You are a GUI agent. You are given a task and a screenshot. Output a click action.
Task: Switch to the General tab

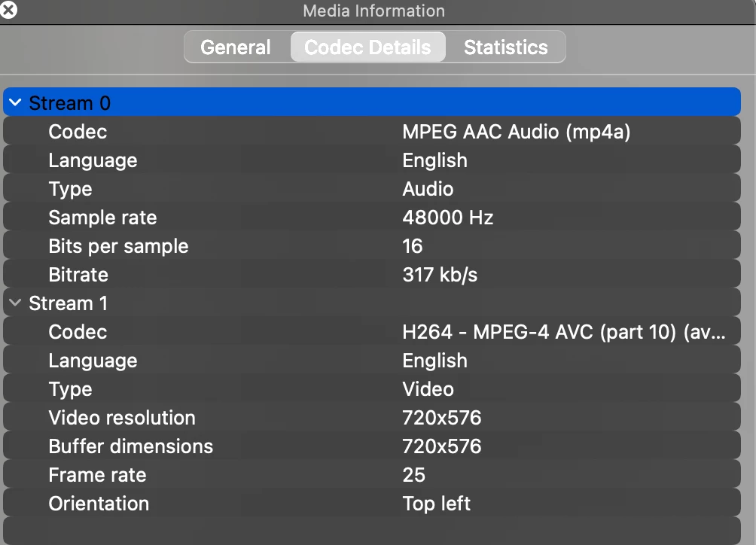[x=236, y=47]
